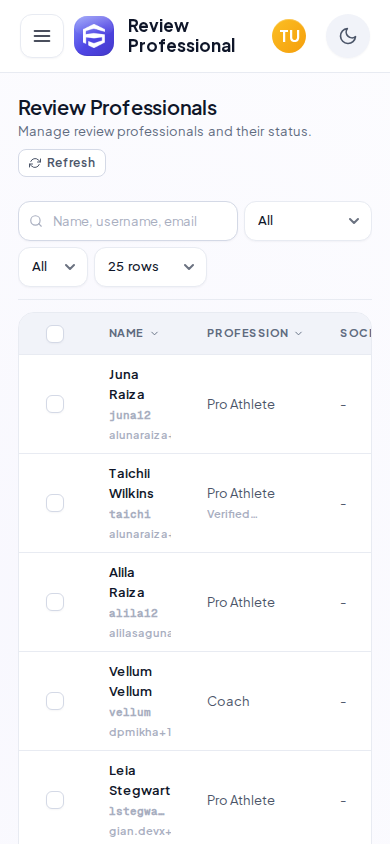Check the Taichii Wilkins row checkbox

pos(55,503)
